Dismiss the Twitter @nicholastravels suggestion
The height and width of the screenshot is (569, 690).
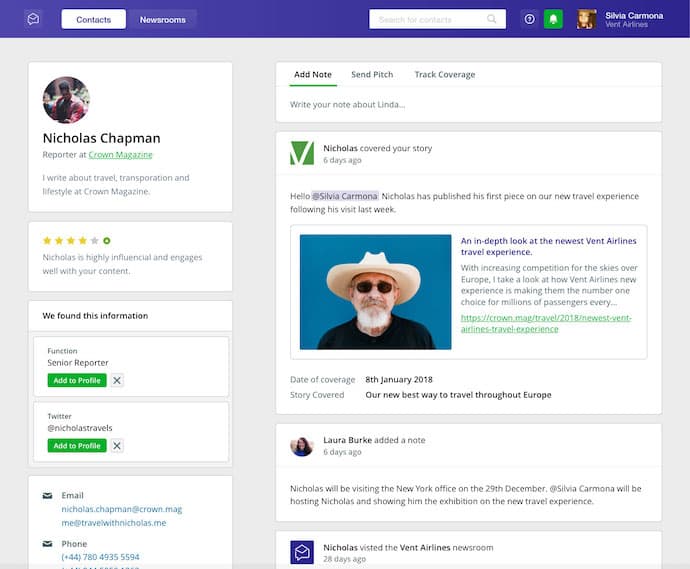pyautogui.click(x=117, y=445)
